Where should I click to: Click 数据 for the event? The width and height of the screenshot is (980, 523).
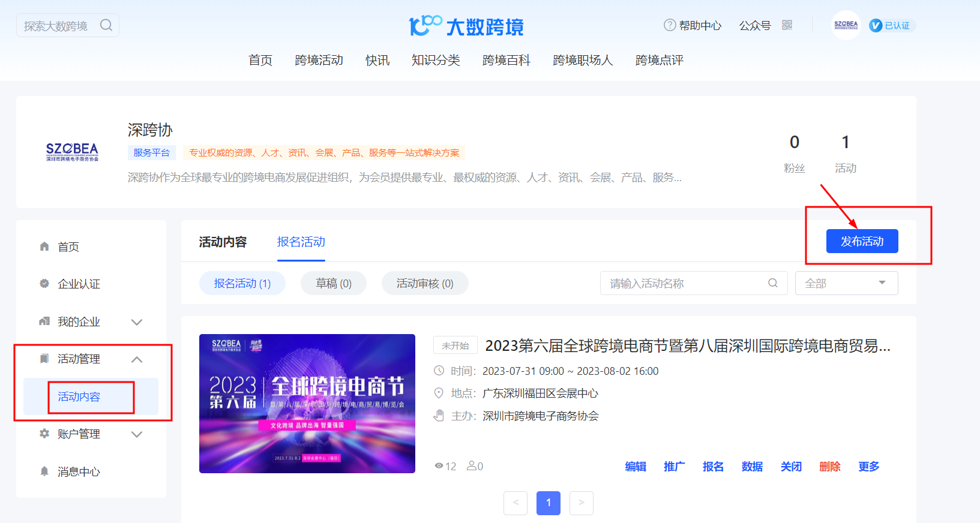[752, 467]
